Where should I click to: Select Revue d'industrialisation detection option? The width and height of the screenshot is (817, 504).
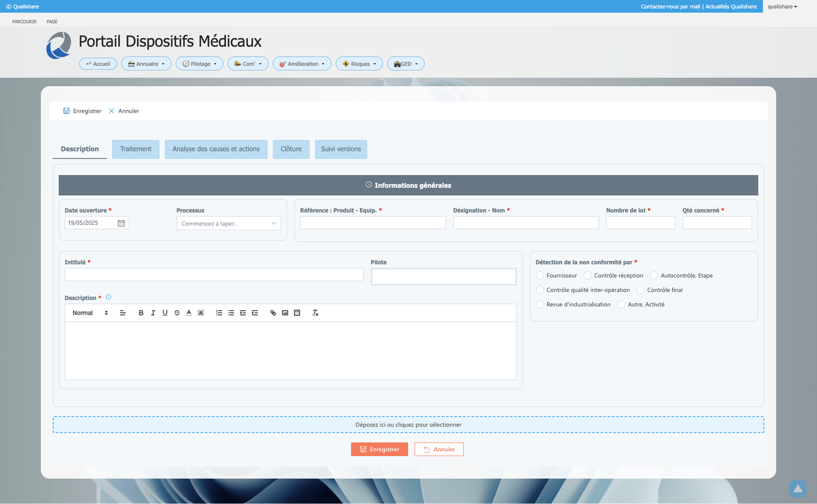tap(540, 304)
